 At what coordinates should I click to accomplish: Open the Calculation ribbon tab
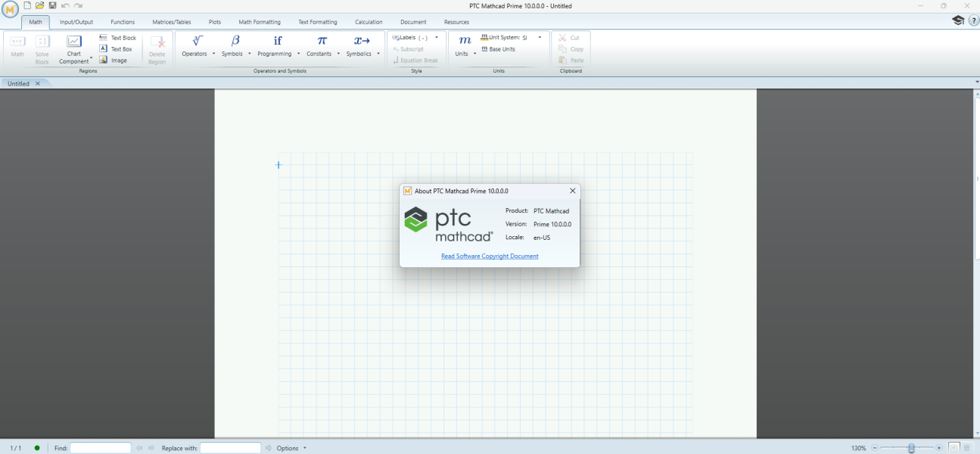369,22
